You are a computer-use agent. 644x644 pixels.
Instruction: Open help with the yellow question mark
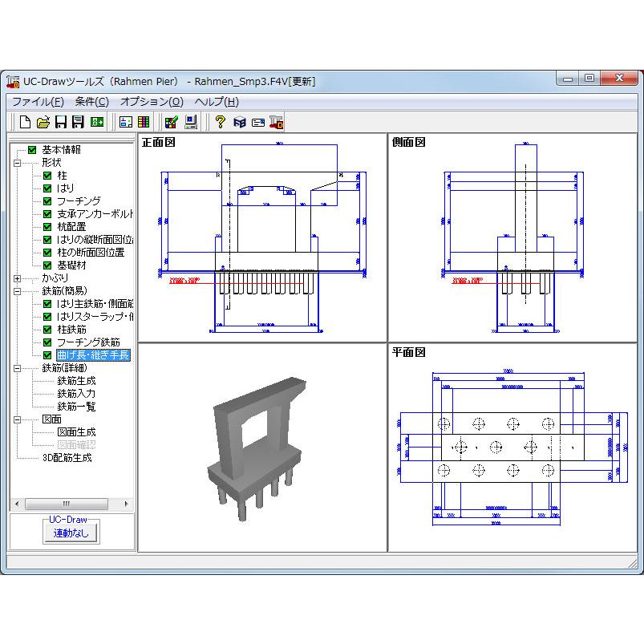(221, 122)
